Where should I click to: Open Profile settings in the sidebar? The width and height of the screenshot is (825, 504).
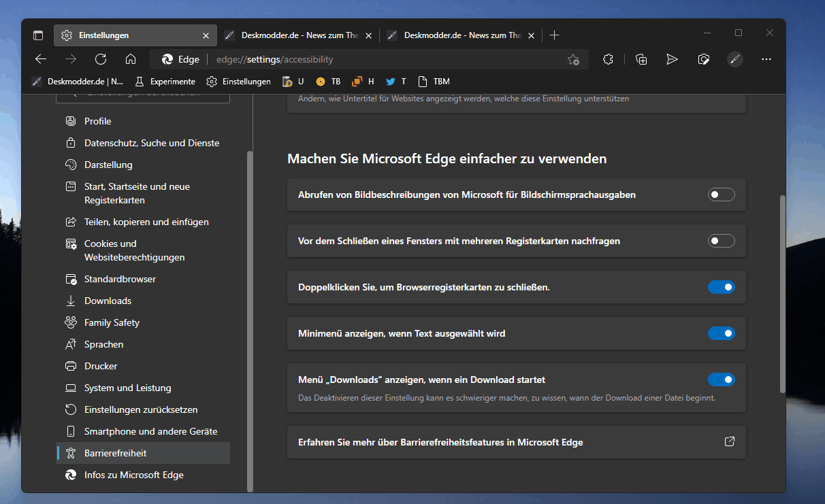[x=143, y=121]
